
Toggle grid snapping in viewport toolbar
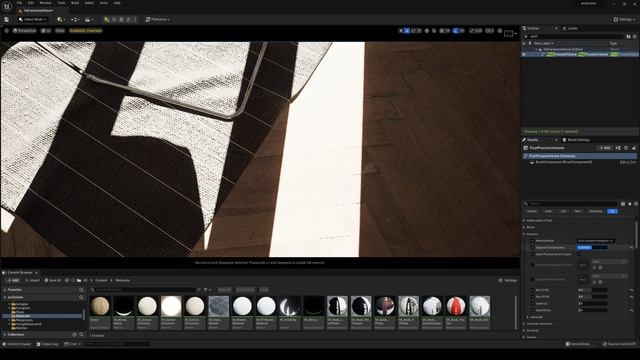click(x=442, y=31)
